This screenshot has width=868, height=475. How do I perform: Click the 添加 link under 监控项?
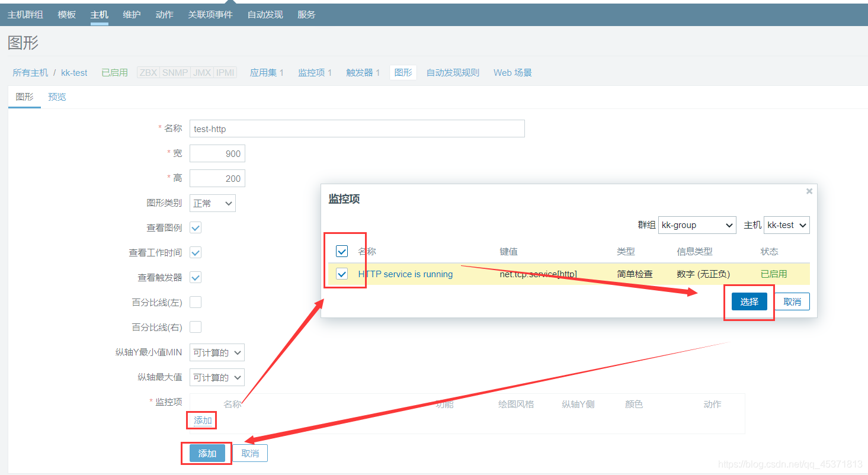click(x=203, y=421)
